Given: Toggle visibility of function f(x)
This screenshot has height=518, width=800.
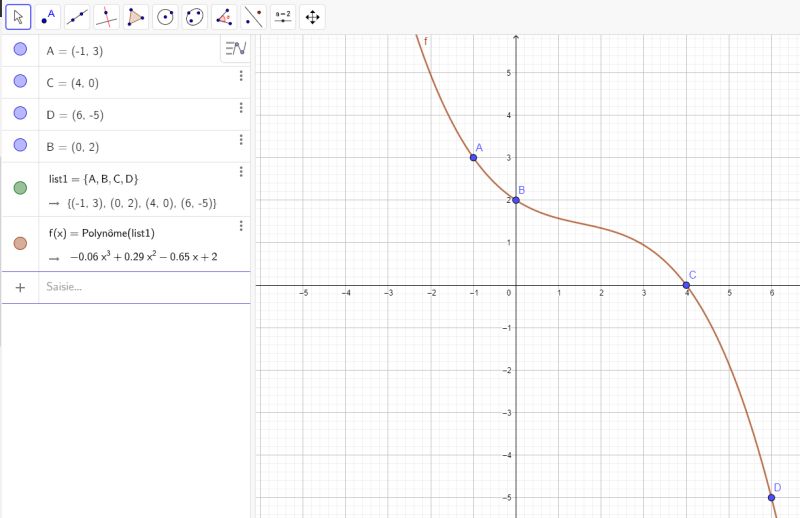Looking at the screenshot, I should pyautogui.click(x=20, y=243).
